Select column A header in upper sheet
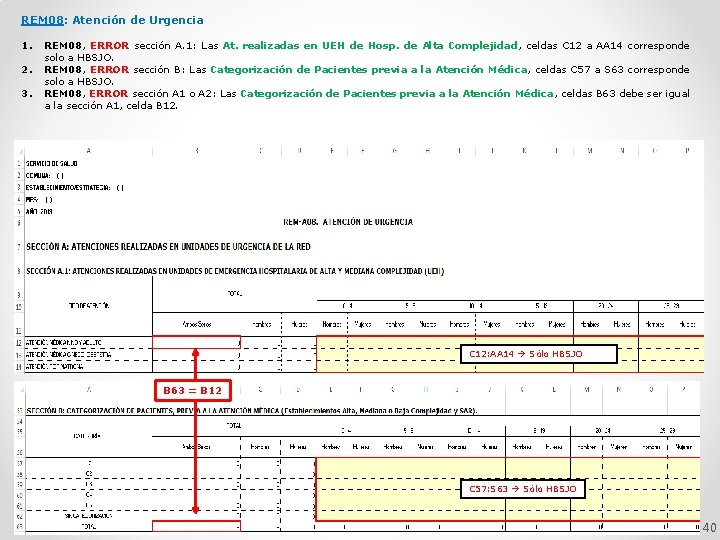The image size is (720, 540). [x=88, y=151]
